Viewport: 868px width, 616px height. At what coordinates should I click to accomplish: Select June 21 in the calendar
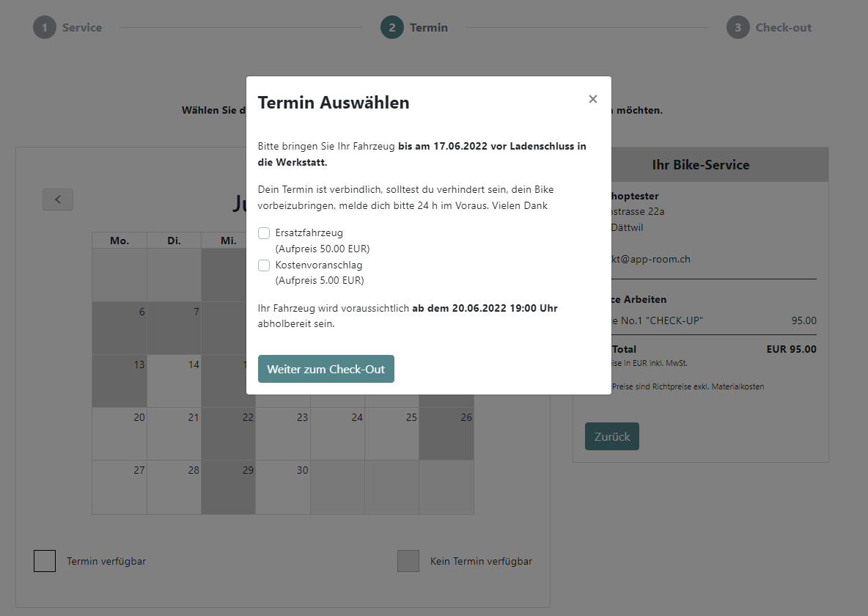pos(174,433)
